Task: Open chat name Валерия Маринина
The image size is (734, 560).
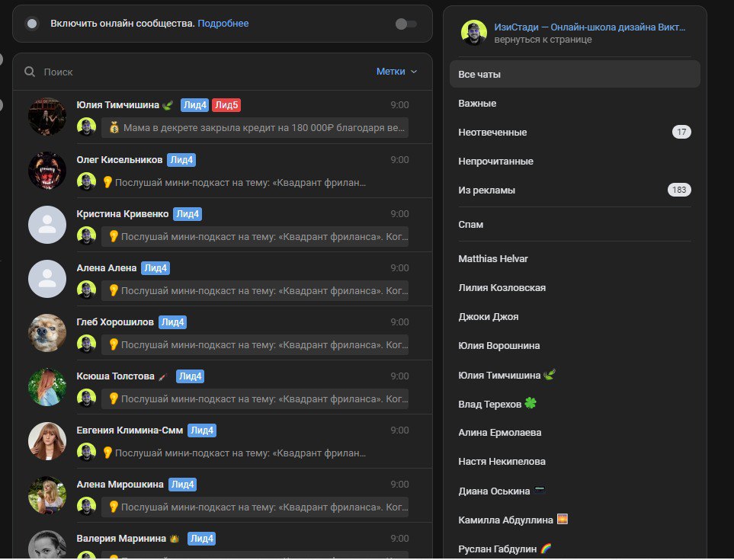Action: [121, 539]
